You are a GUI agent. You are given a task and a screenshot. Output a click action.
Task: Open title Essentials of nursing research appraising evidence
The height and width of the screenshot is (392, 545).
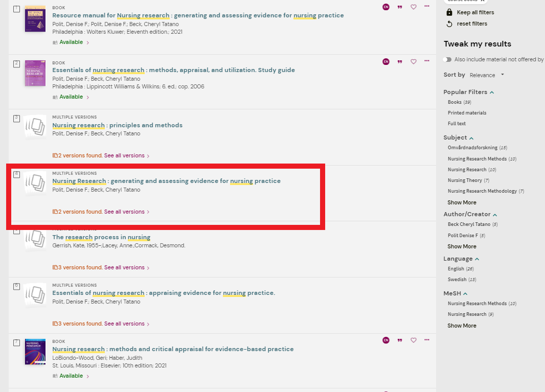[x=164, y=293]
